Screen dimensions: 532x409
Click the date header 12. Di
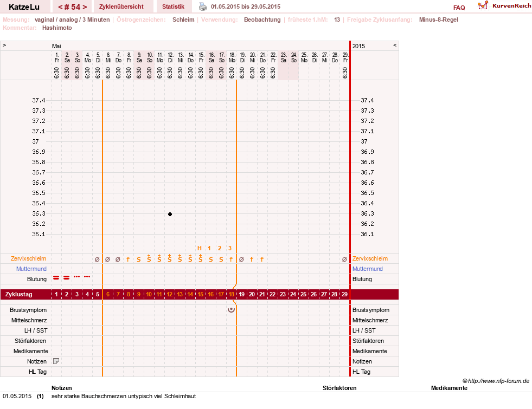coord(170,57)
